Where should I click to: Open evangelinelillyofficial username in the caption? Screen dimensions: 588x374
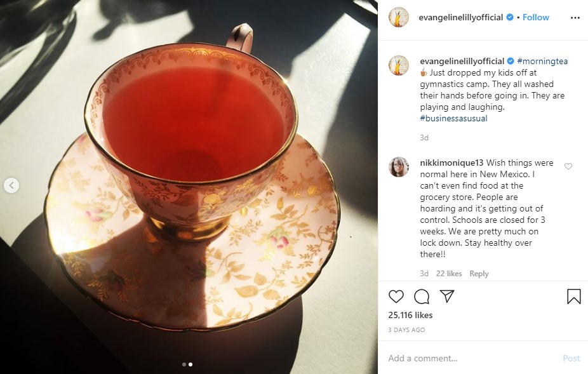(462, 61)
